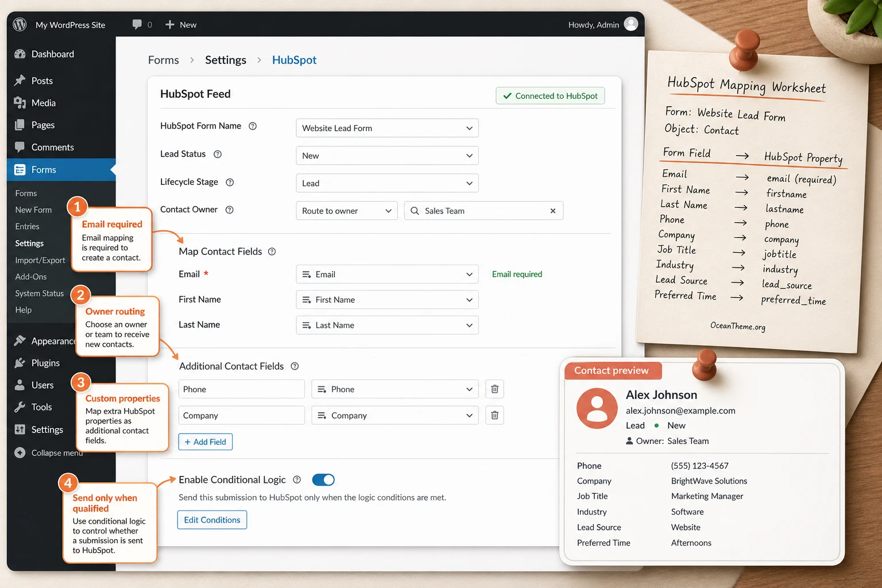Click the Add Field button
882x588 pixels.
pos(206,442)
